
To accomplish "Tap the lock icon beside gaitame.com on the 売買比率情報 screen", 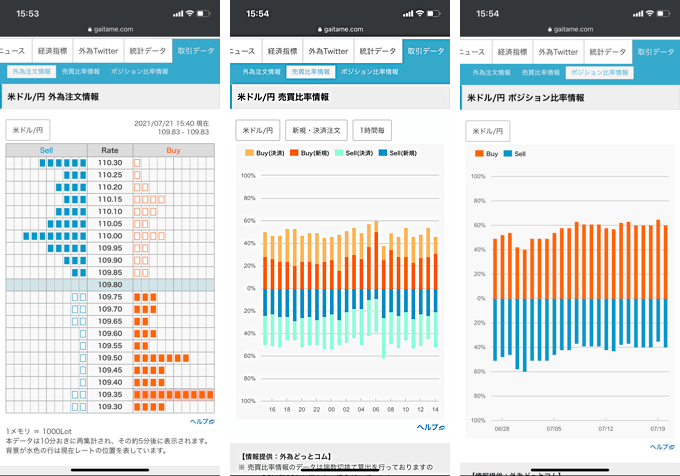I will click(320, 29).
